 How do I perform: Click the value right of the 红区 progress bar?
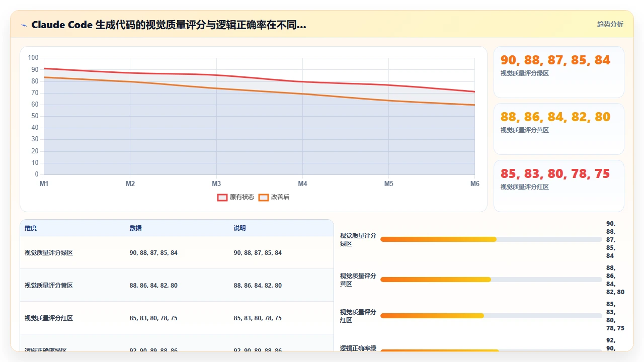(615, 316)
